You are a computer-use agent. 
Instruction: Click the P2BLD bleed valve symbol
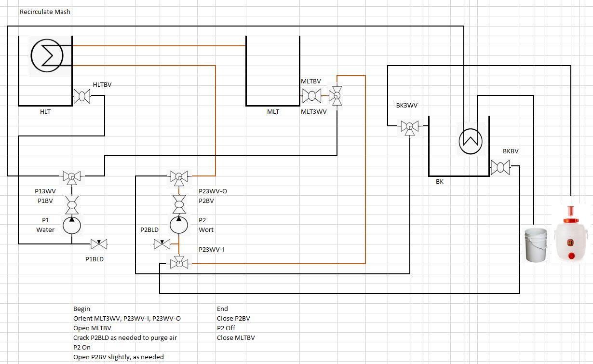click(162, 244)
